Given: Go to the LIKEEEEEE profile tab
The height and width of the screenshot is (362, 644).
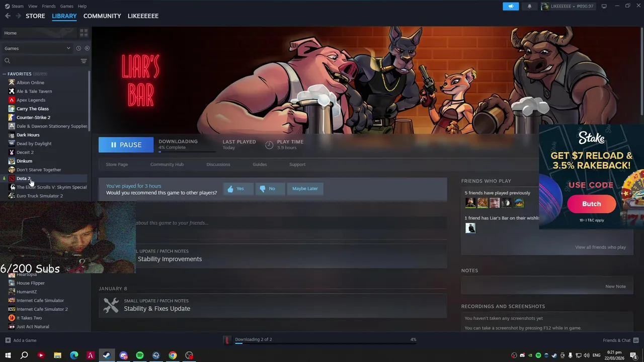Looking at the screenshot, I should pyautogui.click(x=143, y=16).
